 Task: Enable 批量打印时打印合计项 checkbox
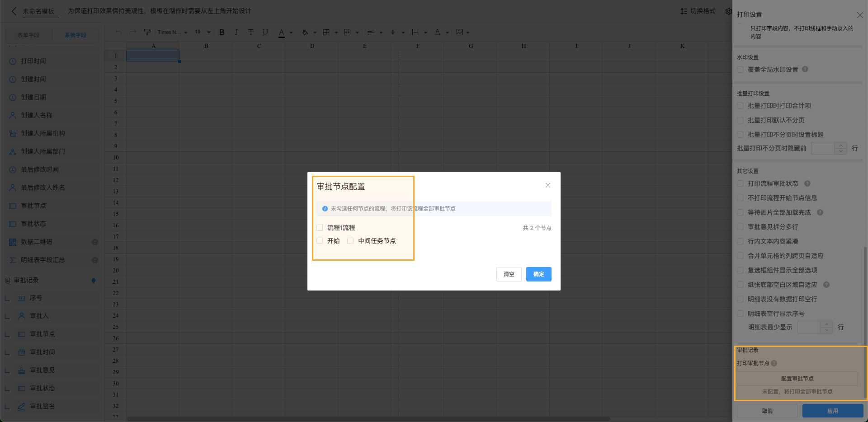(740, 106)
